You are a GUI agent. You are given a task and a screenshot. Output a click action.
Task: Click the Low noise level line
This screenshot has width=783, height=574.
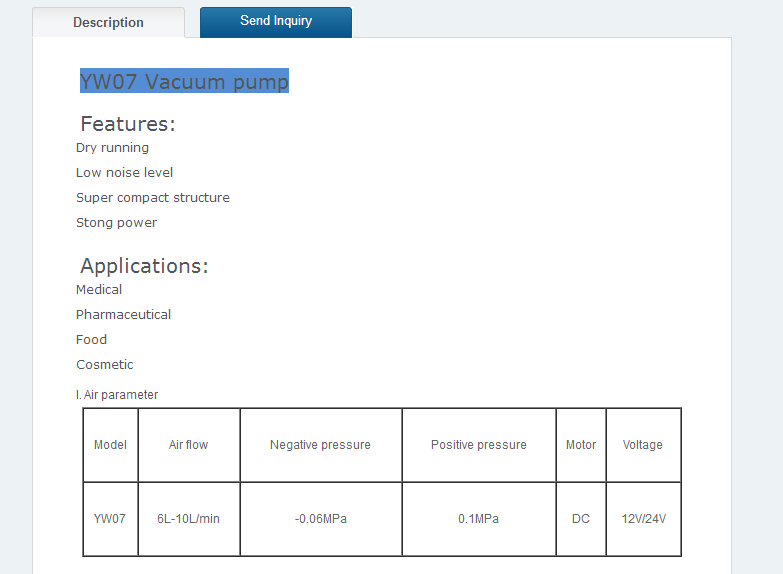124,172
